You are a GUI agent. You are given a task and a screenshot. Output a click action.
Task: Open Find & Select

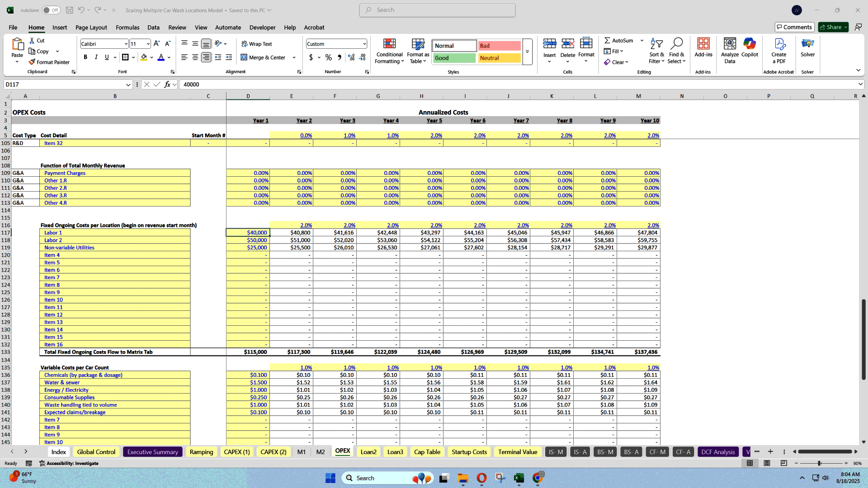tap(676, 51)
